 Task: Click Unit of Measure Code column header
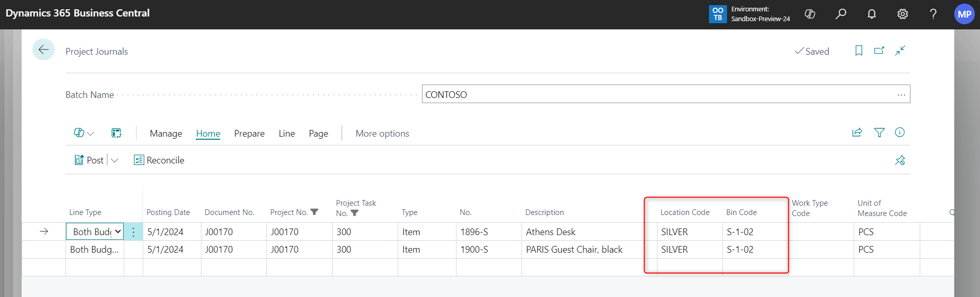(x=882, y=208)
